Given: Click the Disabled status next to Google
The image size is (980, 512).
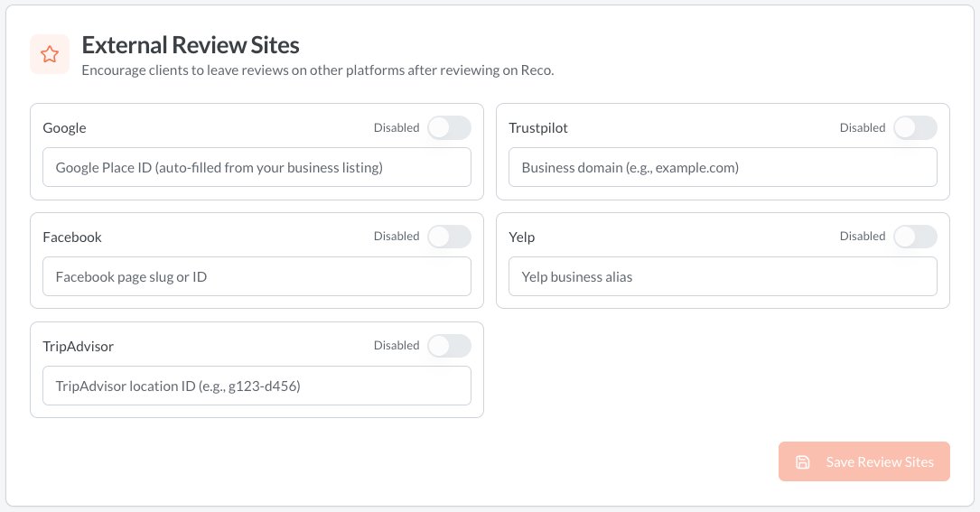Looking at the screenshot, I should tap(397, 127).
